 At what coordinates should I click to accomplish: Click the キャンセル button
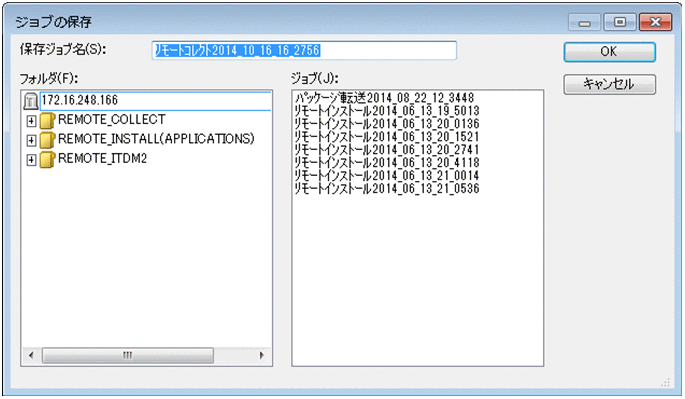coord(609,84)
